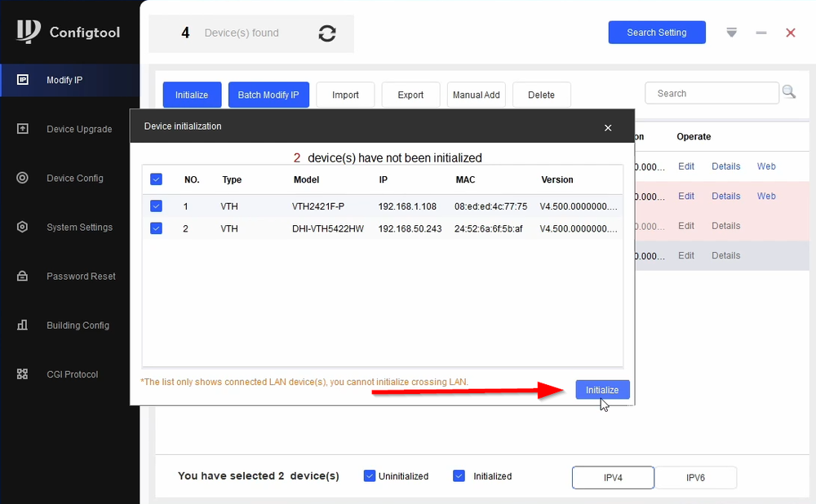Screen dimensions: 816x504
Task: Switch to the IPV6 tab
Action: tap(696, 477)
